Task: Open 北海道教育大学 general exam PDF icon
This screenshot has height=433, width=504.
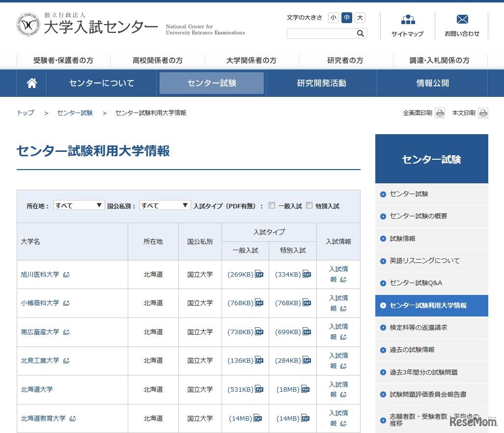Action: tap(258, 418)
